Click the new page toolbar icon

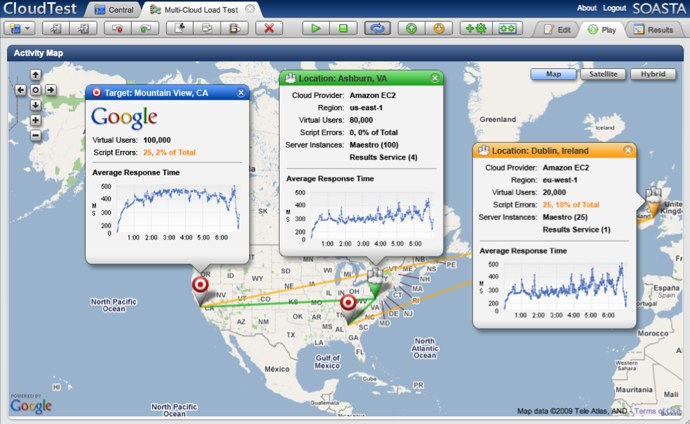[180, 29]
